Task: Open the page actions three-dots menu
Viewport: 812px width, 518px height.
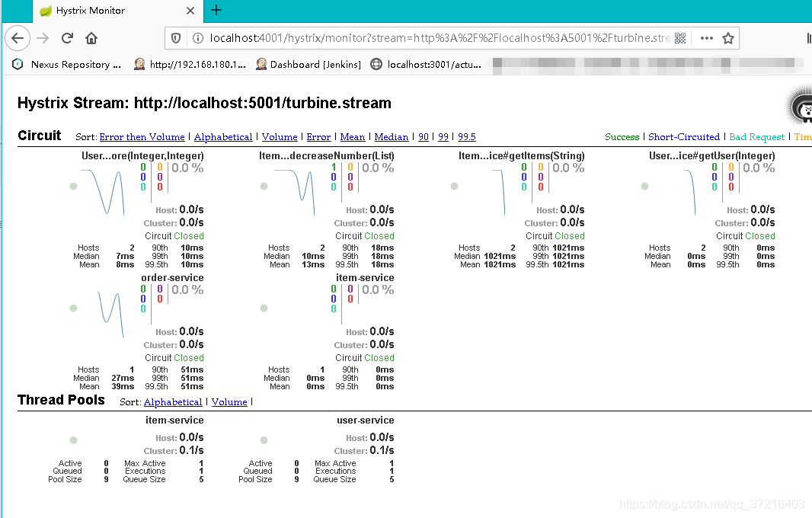Action: pyautogui.click(x=706, y=38)
